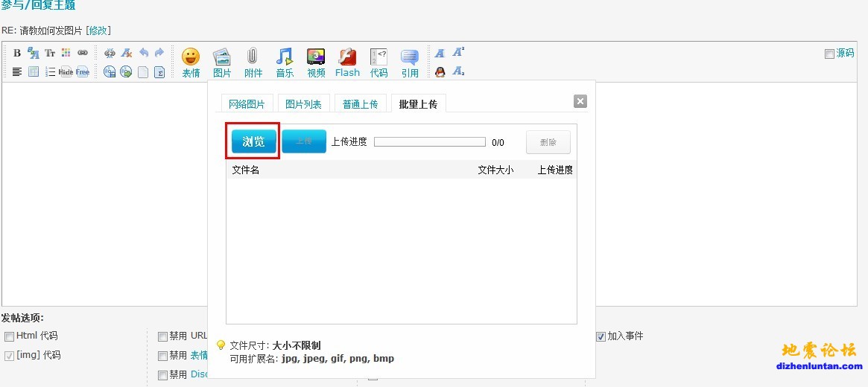Toggle the [img] 代码 checkbox

click(x=10, y=356)
